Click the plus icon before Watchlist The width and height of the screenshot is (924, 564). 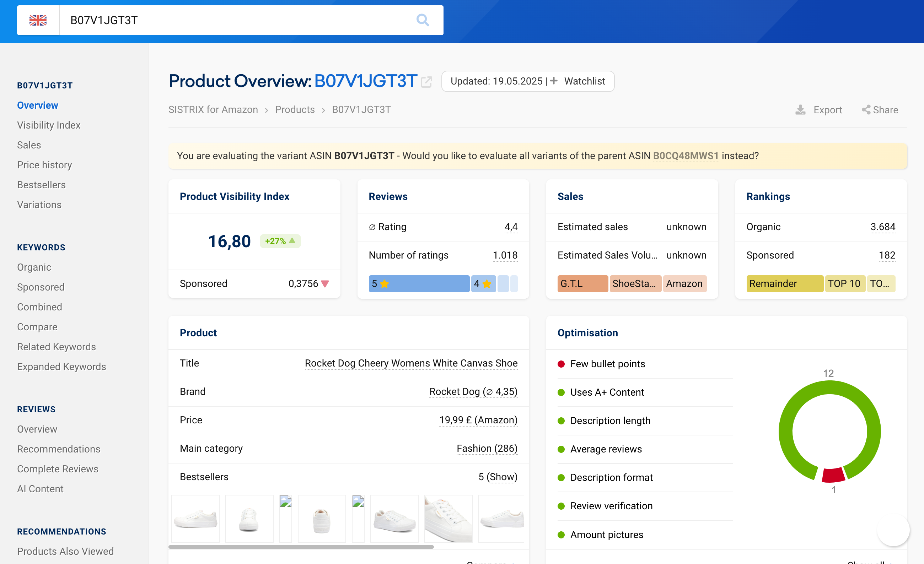pos(554,81)
